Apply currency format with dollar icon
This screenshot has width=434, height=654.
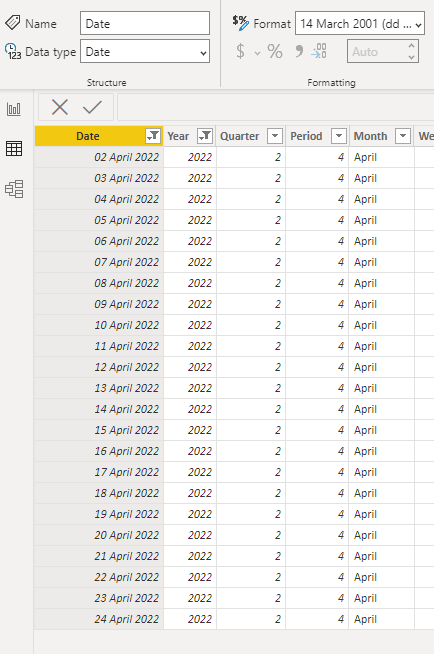[x=241, y=52]
